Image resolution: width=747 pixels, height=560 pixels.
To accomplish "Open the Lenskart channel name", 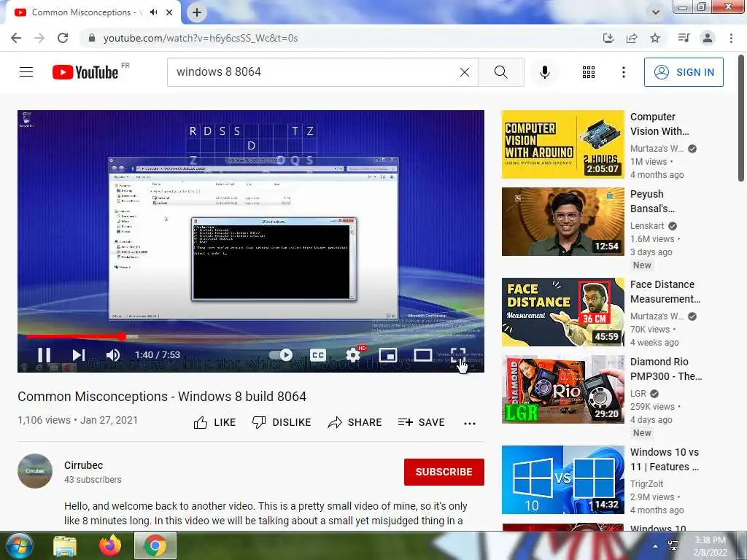I will coord(647,226).
